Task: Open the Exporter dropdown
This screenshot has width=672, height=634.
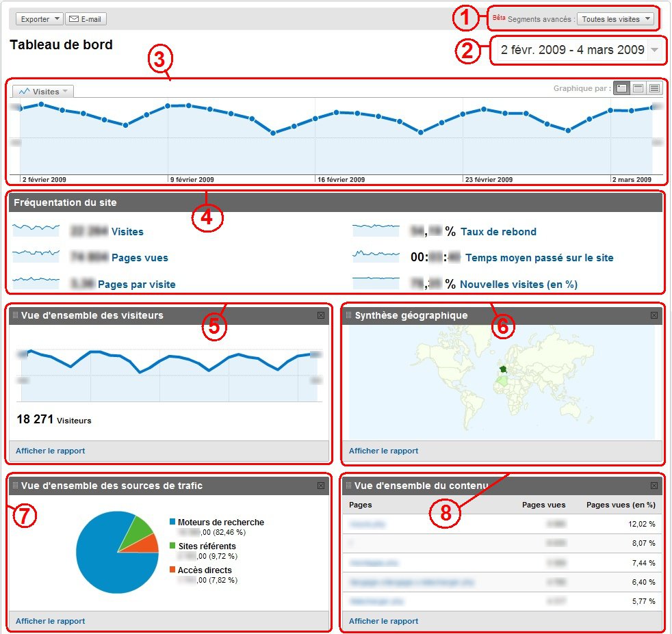Action: pyautogui.click(x=39, y=19)
